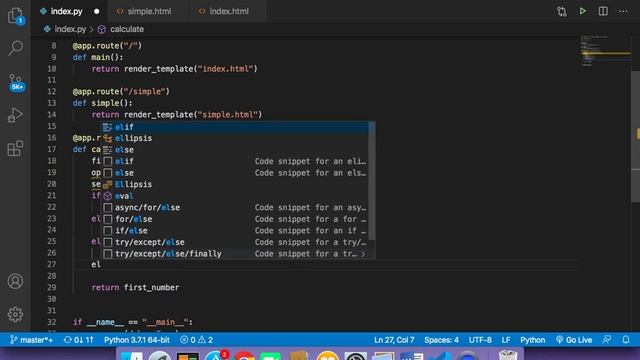This screenshot has height=360, width=640.
Task: Change the UTF-8 encoding
Action: (x=480, y=340)
